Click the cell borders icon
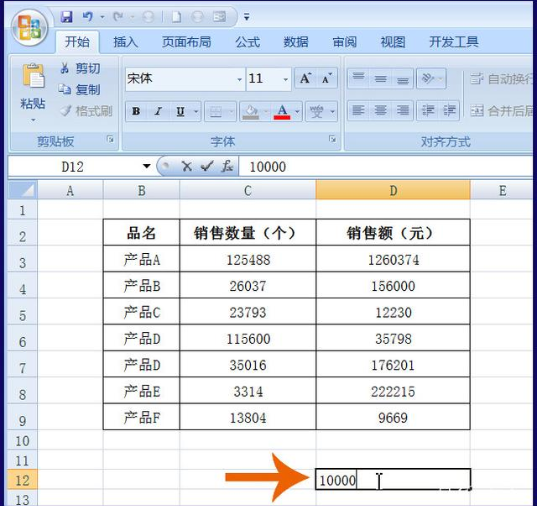The height and width of the screenshot is (506, 537). pyautogui.click(x=216, y=111)
